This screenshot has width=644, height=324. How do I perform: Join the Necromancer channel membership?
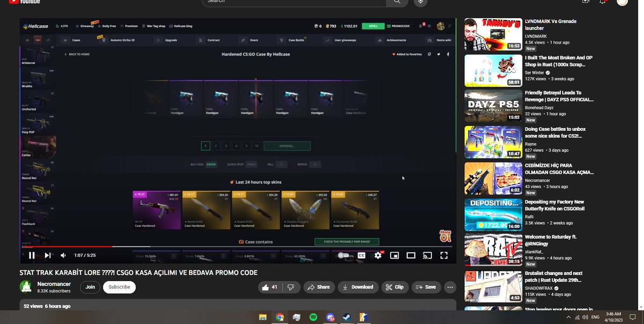tap(90, 287)
